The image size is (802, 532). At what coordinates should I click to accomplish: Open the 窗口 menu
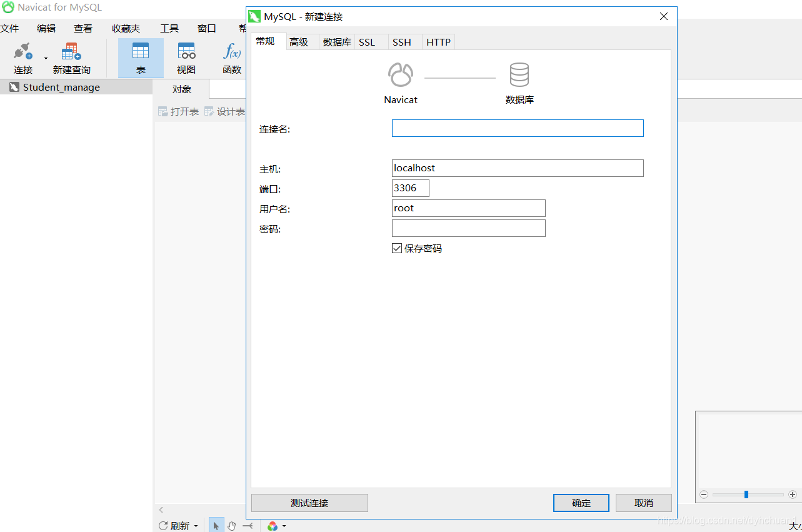[207, 28]
